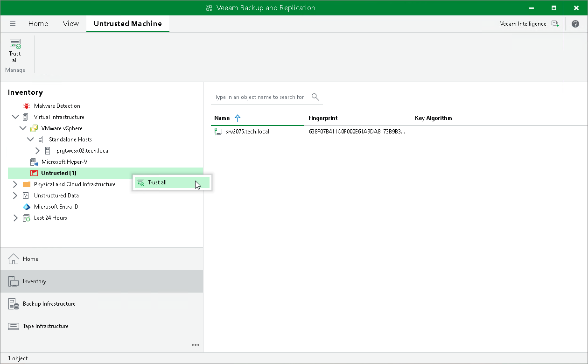The width and height of the screenshot is (588, 364).
Task: Click the Standalone Hosts icon
Action: (41, 140)
